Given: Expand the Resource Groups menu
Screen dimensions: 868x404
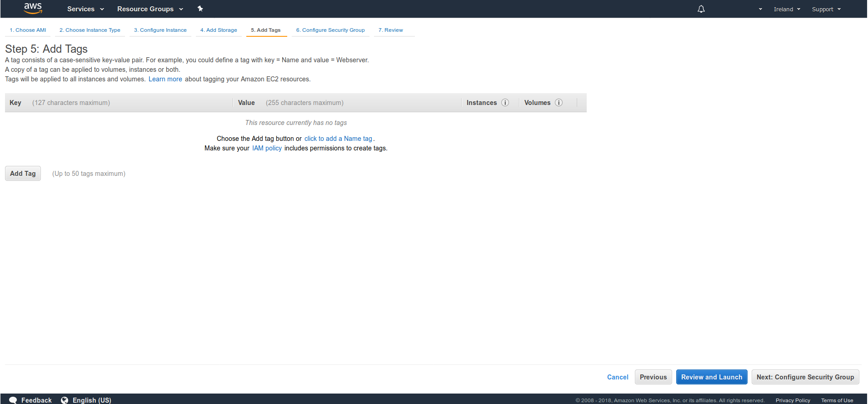Looking at the screenshot, I should point(150,9).
